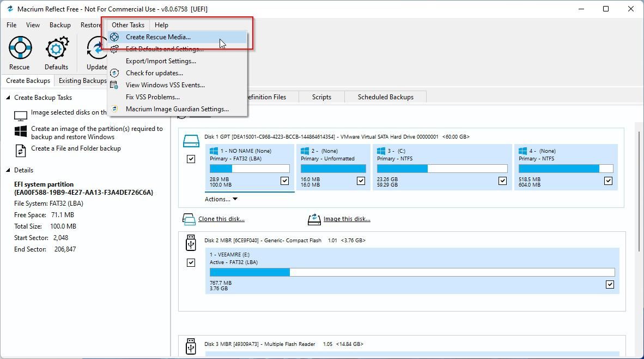Click the View Windows VSS Events icon
This screenshot has width=644, height=359.
pyautogui.click(x=114, y=85)
